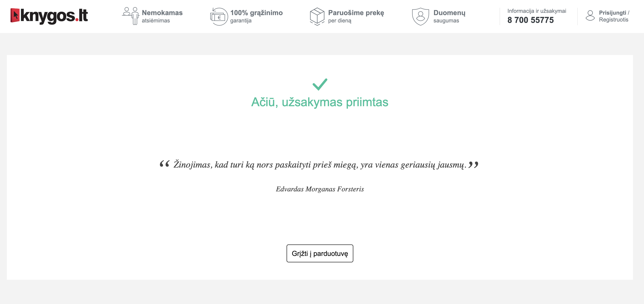
Task: Select the Duomenų saugumas label
Action: click(449, 16)
